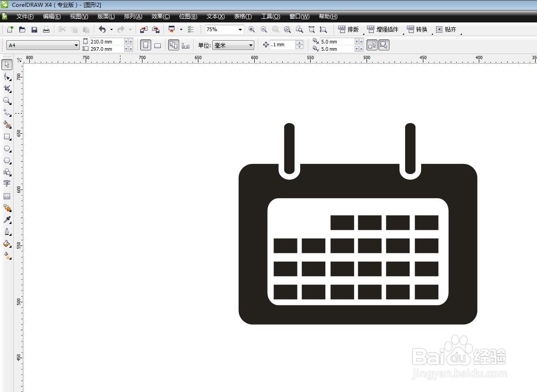
Task: Select the Pick tool in the toolbox
Action: tap(7, 65)
